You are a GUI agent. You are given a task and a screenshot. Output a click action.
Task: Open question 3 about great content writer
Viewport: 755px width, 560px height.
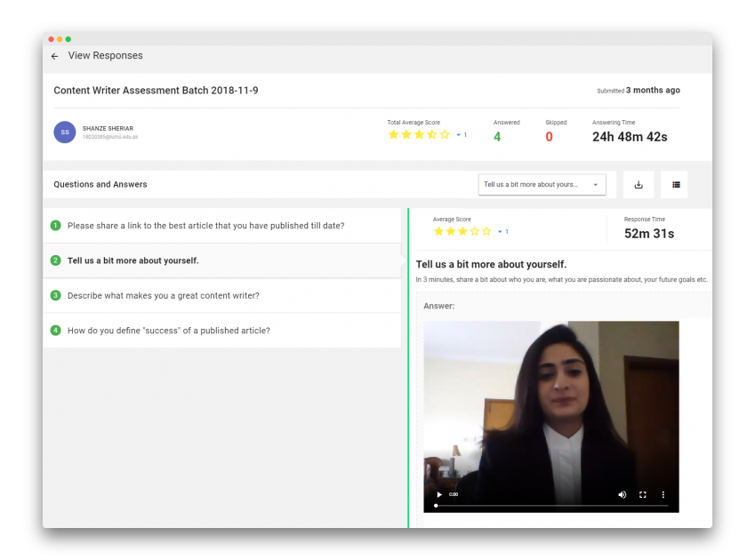coord(164,295)
